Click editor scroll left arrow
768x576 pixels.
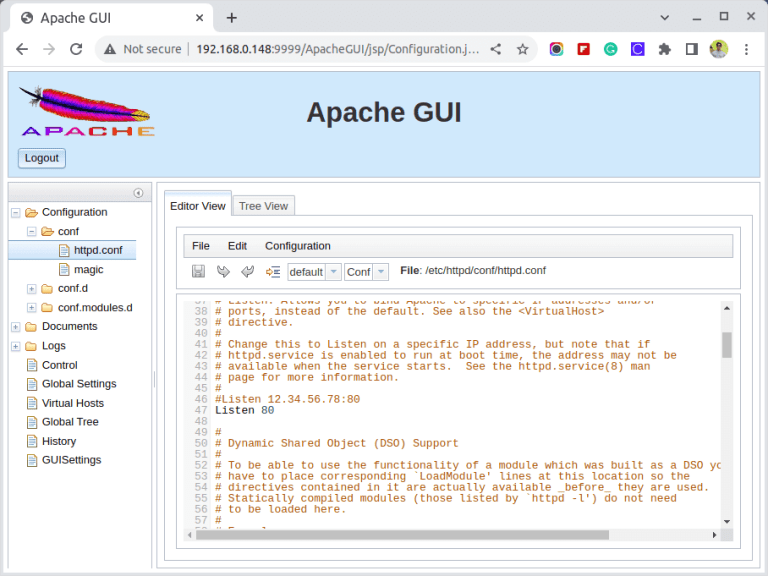(190, 535)
